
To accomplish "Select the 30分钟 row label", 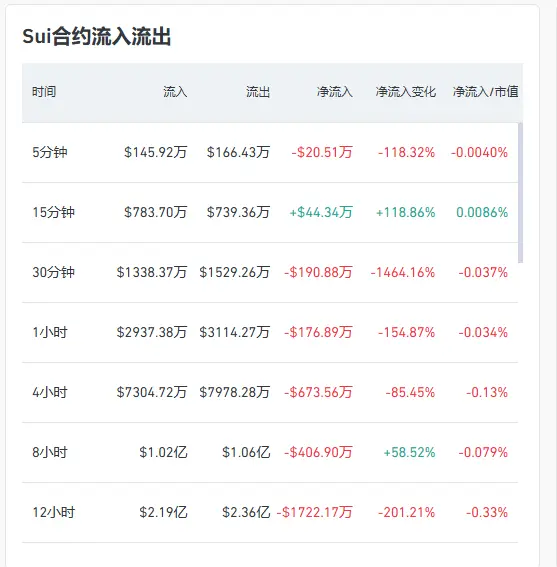I will point(54,272).
